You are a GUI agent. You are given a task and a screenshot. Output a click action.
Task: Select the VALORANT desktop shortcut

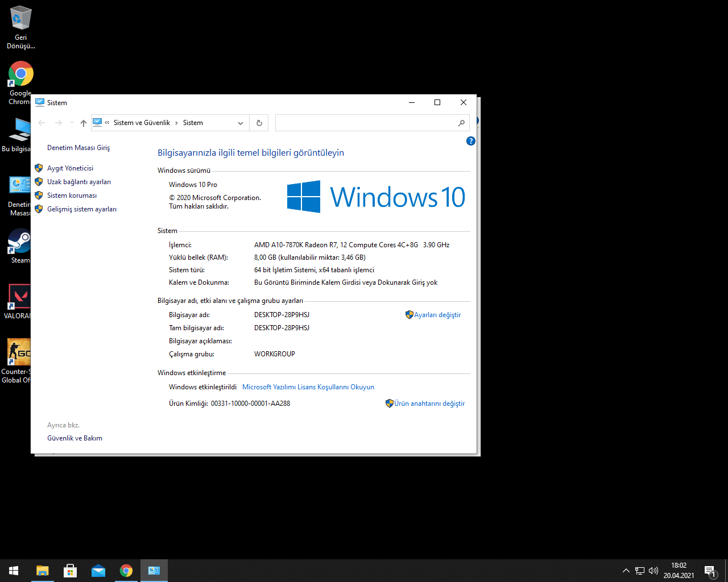click(17, 301)
